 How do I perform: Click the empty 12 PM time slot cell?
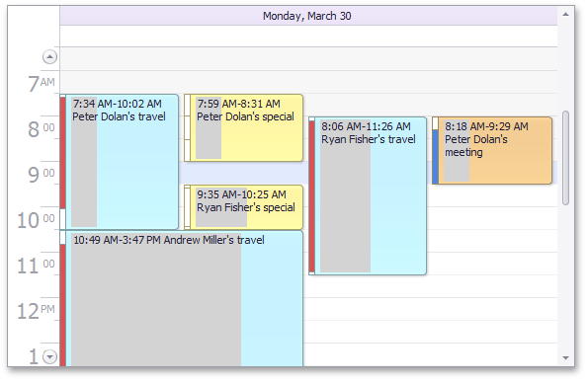(430, 309)
